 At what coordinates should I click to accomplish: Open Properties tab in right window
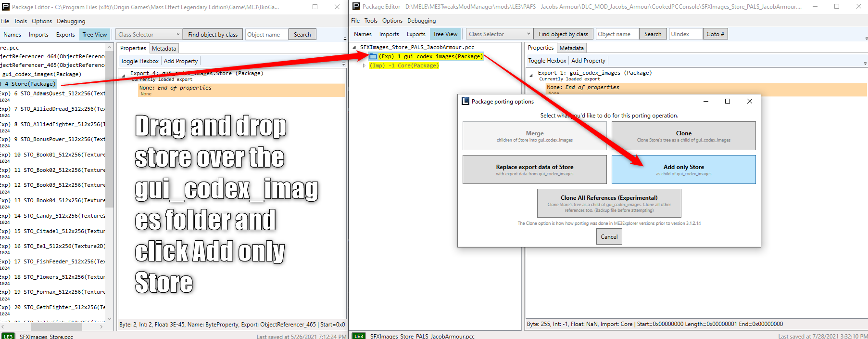[x=541, y=48]
